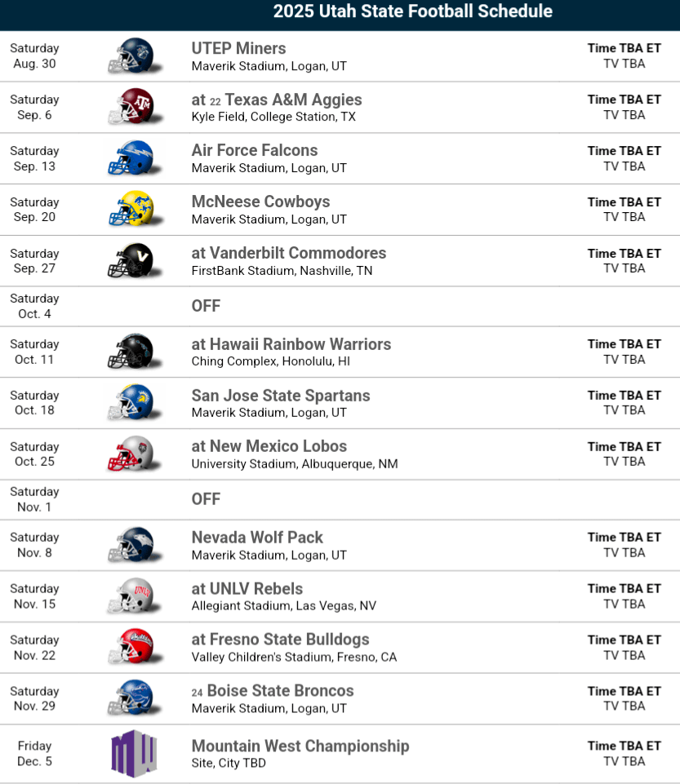
Task: Click the UNLV Rebels helmet icon
Action: pyautogui.click(x=131, y=596)
